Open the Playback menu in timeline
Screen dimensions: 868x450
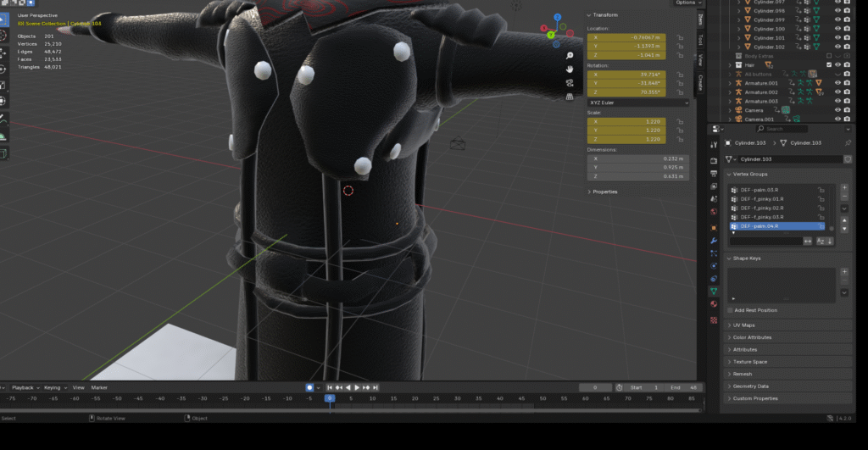22,387
